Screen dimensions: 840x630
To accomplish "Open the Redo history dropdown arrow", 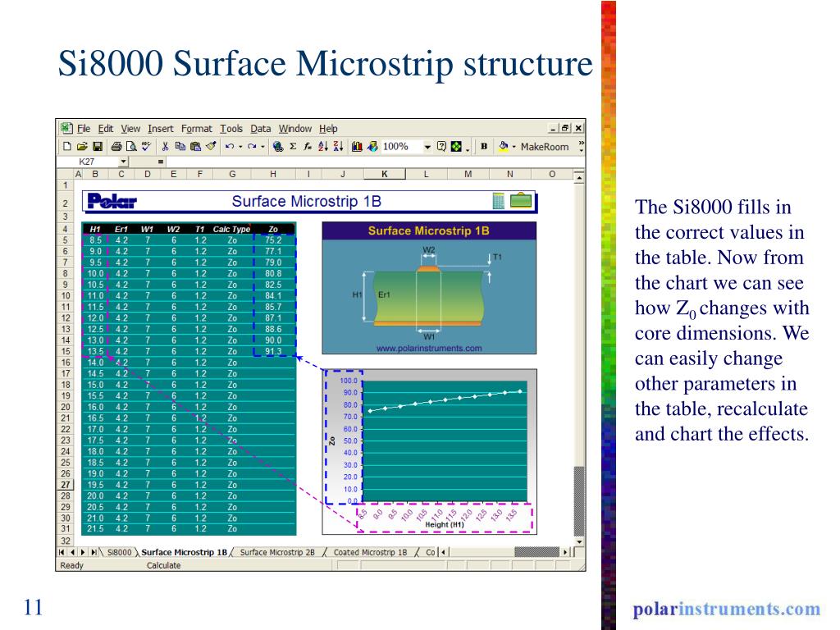I will (x=262, y=147).
